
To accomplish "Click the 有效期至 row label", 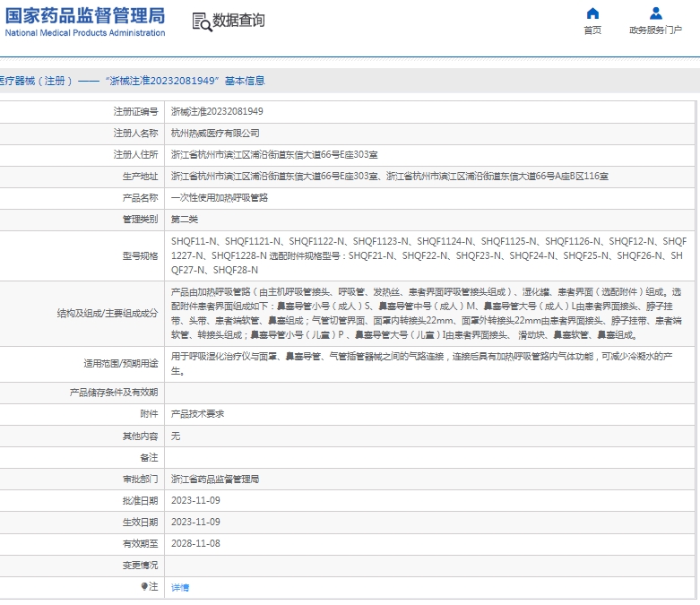I will 140,543.
